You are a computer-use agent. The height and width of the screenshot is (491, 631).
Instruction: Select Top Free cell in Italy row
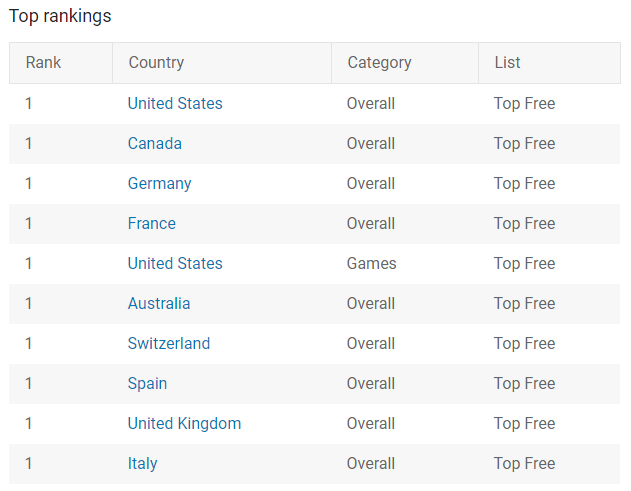[x=524, y=463]
